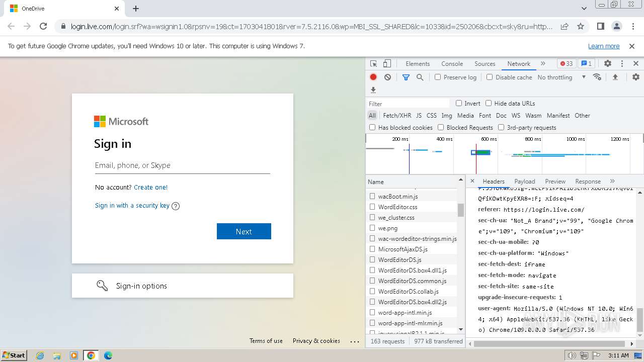Switch to the Sources panel
The image size is (644, 362).
(485, 64)
